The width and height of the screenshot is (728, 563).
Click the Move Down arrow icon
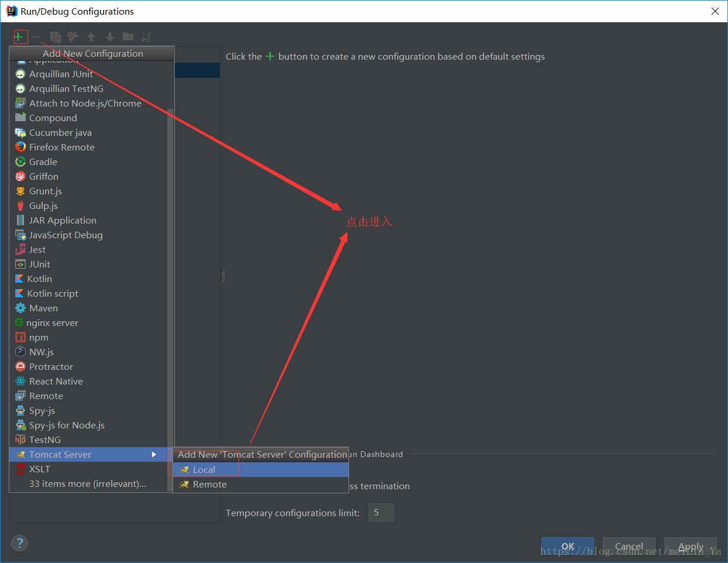[x=109, y=37]
